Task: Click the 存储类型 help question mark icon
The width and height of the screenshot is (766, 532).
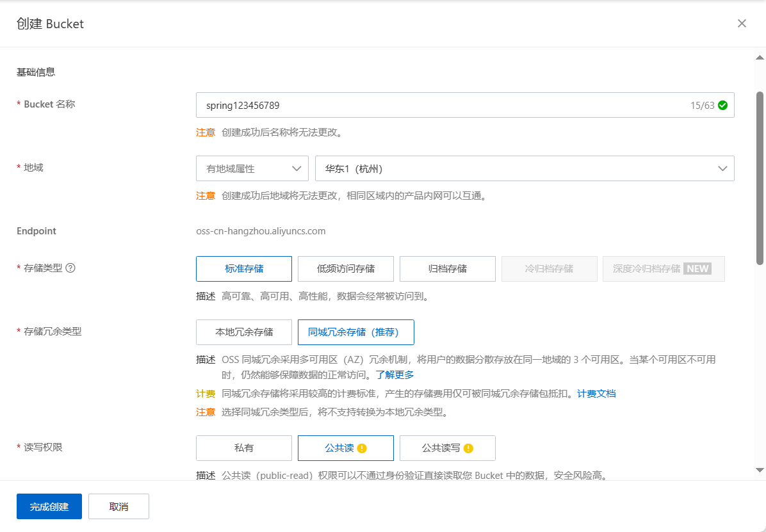Action: 70,268
